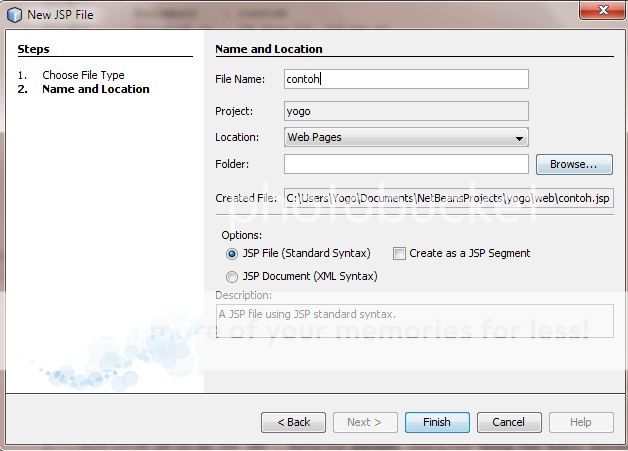
Task: Select step 2 Name and Location
Action: [95, 89]
